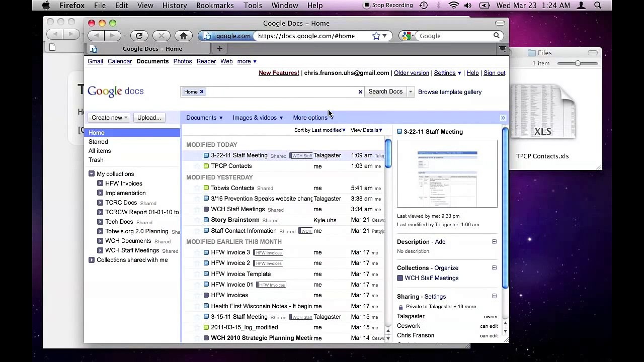
Task: Open the More options dropdown
Action: 313,118
